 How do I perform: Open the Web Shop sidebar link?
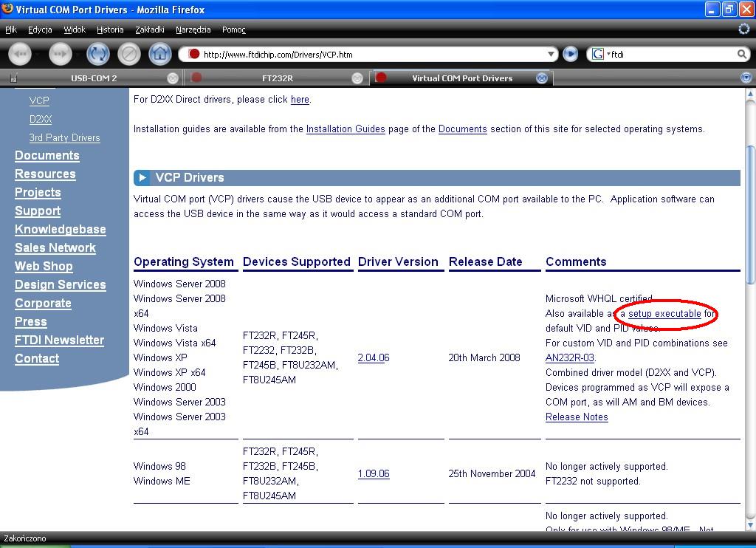point(44,266)
